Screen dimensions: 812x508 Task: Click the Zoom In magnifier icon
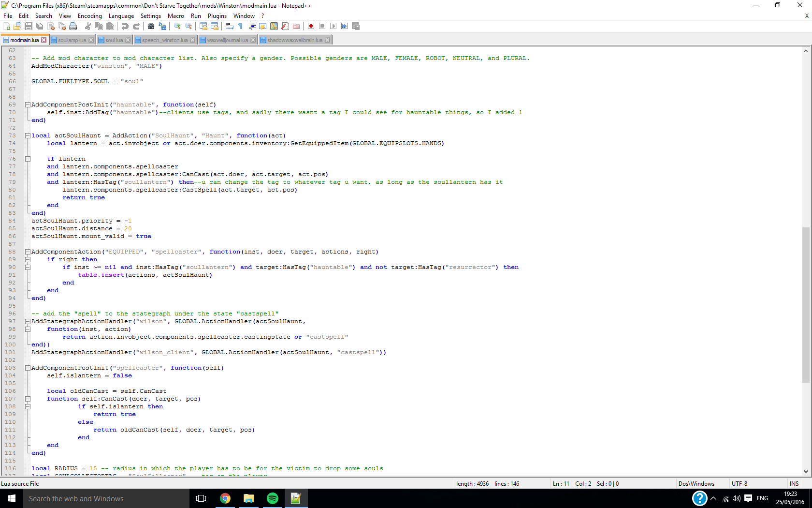point(177,26)
